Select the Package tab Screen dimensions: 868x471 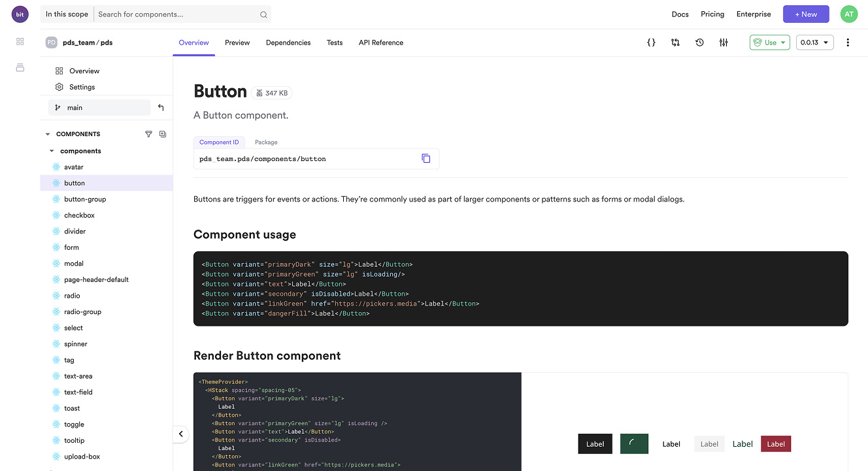(266, 142)
